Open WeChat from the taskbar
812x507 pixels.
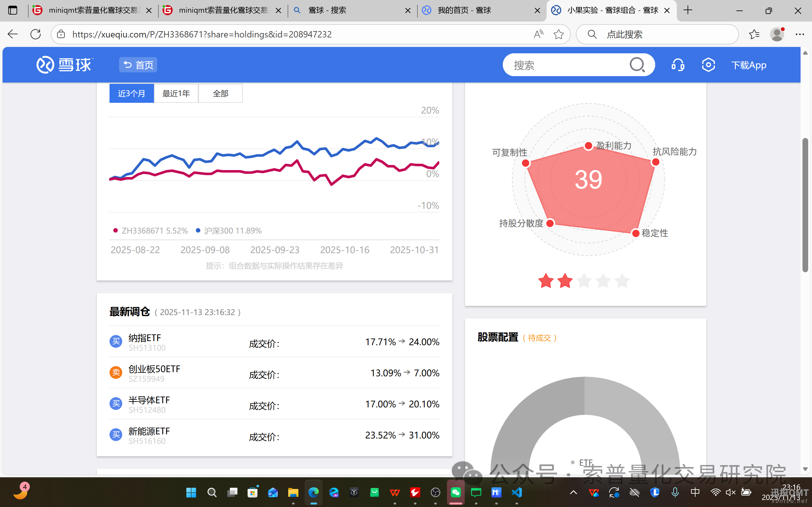click(x=456, y=492)
